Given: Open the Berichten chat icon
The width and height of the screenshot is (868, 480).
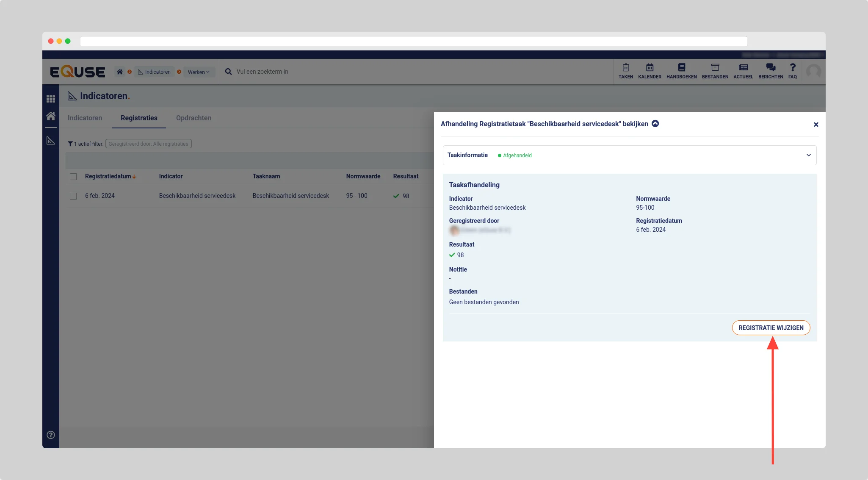Looking at the screenshot, I should tap(771, 68).
